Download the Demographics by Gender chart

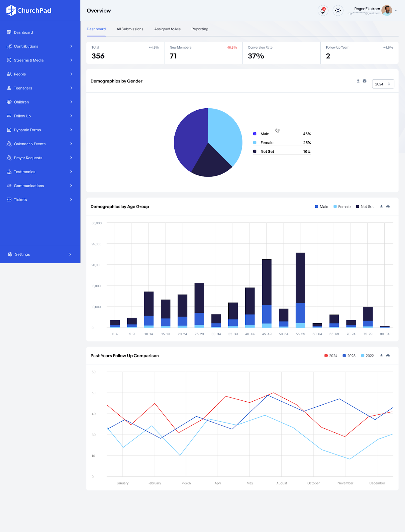pyautogui.click(x=358, y=81)
